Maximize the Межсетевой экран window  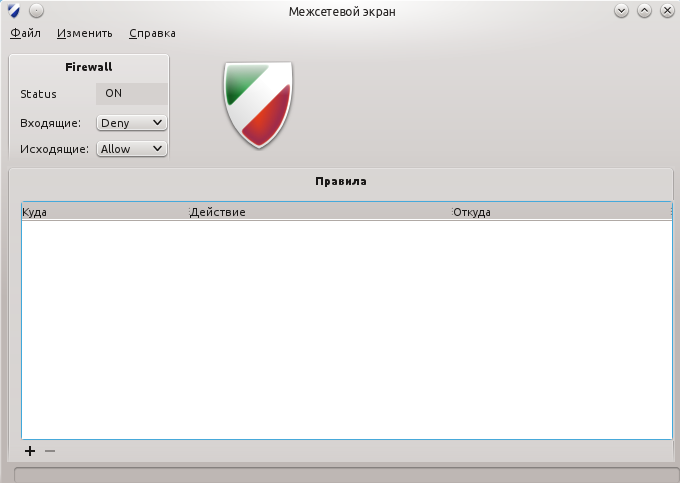(x=644, y=11)
